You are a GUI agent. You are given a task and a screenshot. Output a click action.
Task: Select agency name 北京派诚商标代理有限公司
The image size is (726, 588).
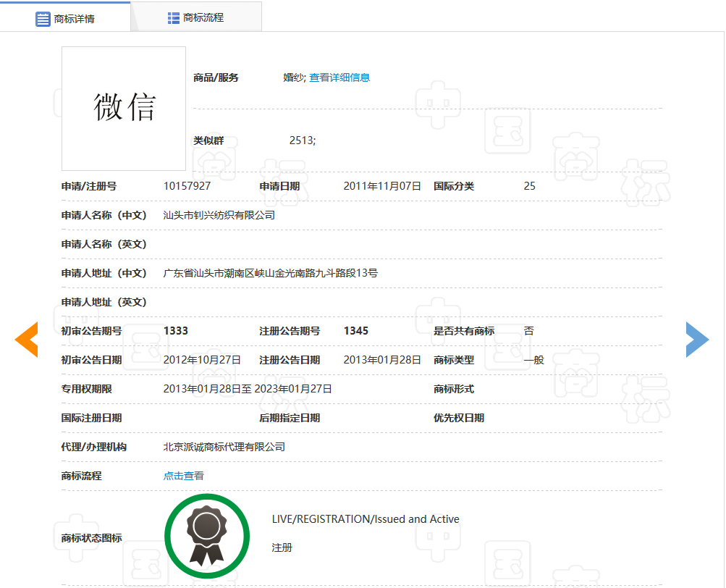pos(224,447)
